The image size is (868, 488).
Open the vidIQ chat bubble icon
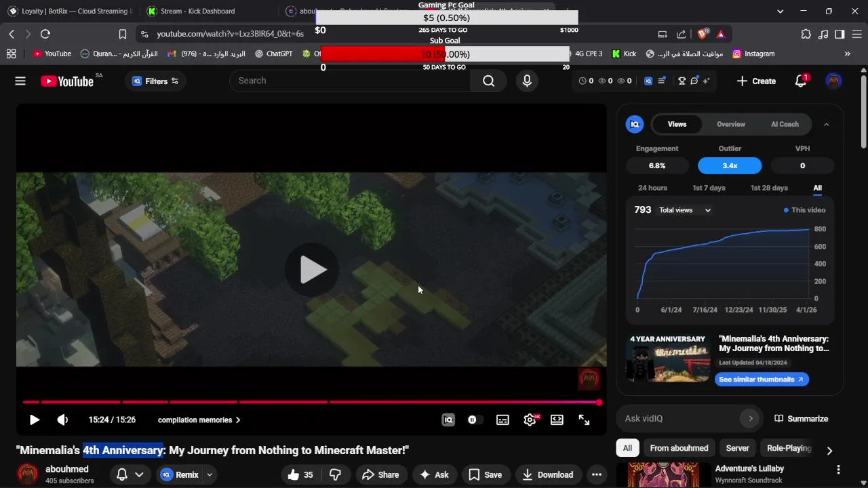pyautogui.click(x=694, y=81)
